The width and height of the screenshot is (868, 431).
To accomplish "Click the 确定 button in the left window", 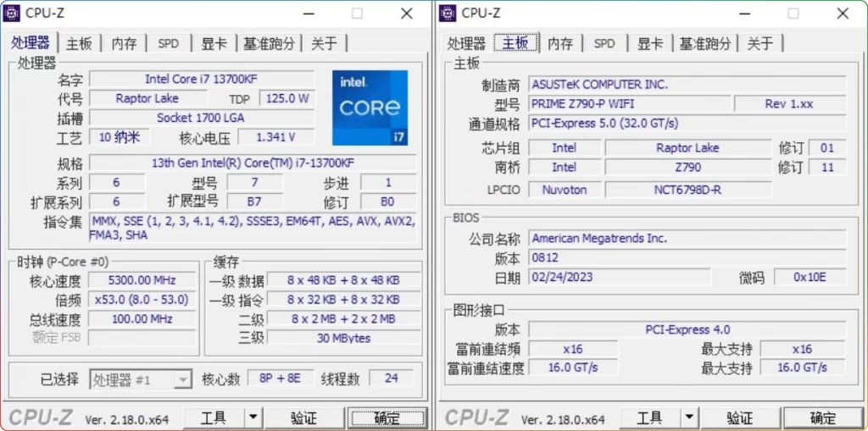I will point(387,417).
